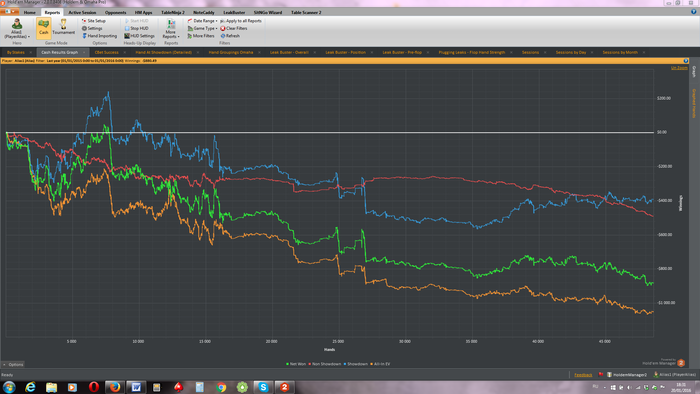
Task: Open the Game Type filter dropdown
Action: coord(202,28)
